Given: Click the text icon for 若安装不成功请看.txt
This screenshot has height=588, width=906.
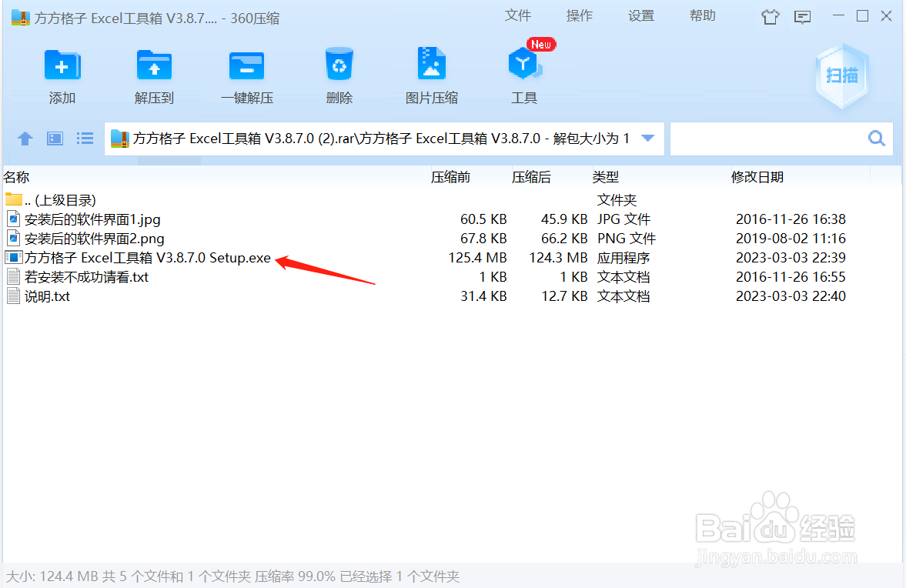Looking at the screenshot, I should pyautogui.click(x=13, y=276).
